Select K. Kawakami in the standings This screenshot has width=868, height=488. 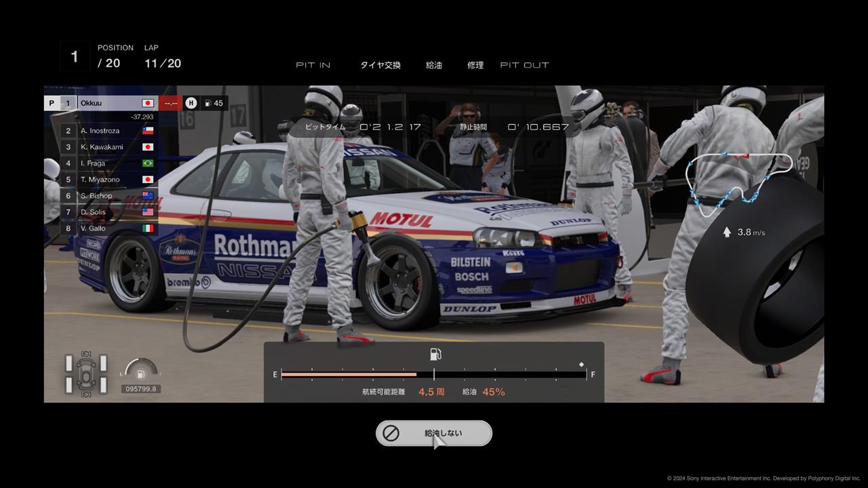coord(102,147)
